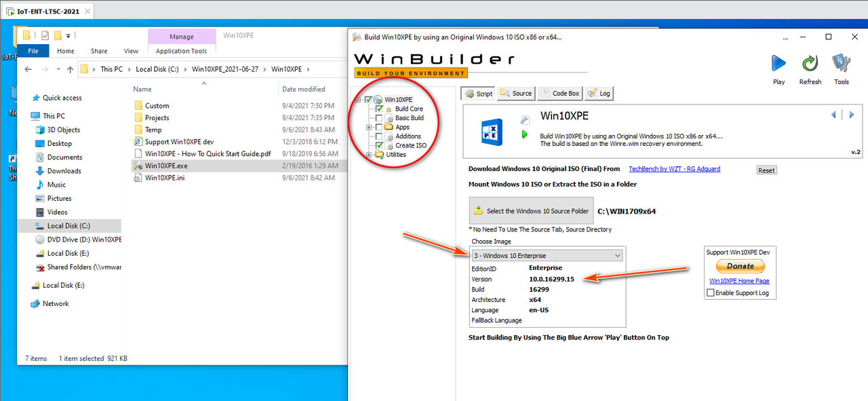The height and width of the screenshot is (401, 868).
Task: Switch to the Code Box tab
Action: [x=559, y=94]
